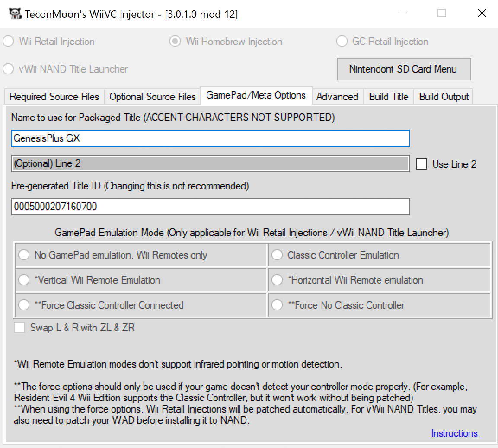This screenshot has height=448, width=498.
Task: Click the Pre-generated Title ID field
Action: click(x=210, y=207)
